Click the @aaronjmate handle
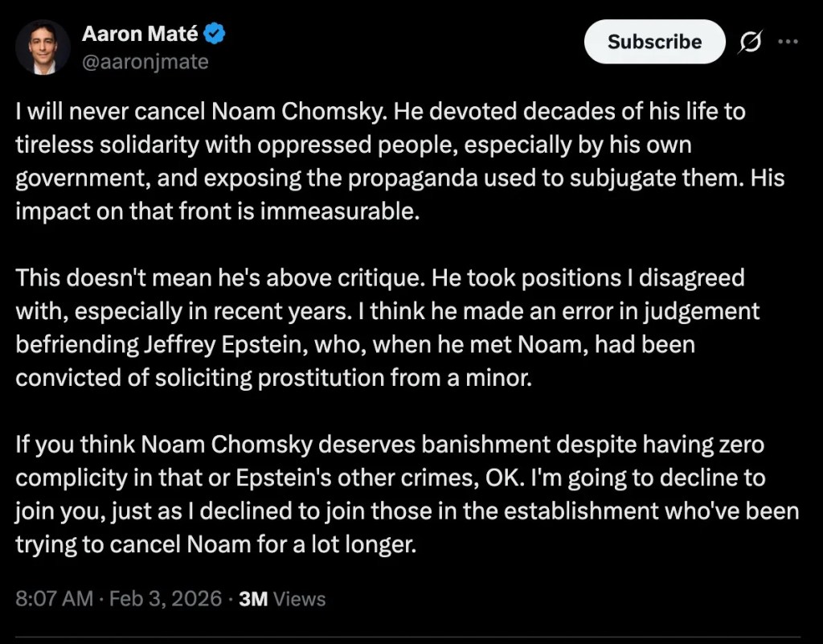The height and width of the screenshot is (644, 823). [145, 61]
